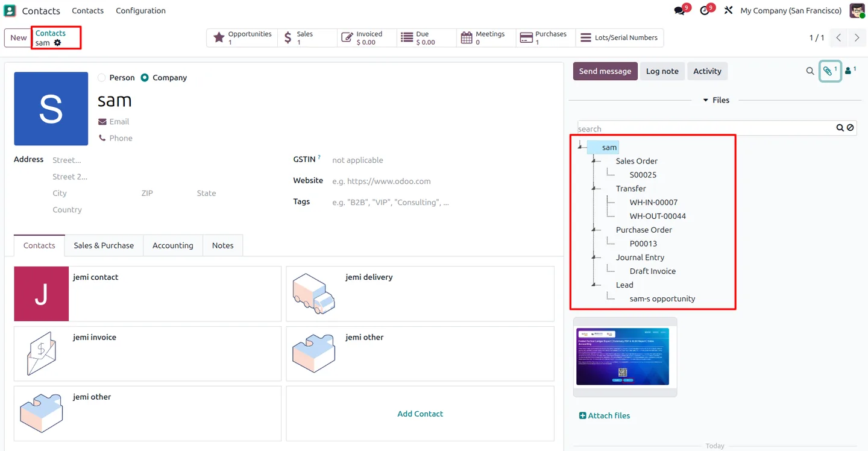Viewport: 868px width, 451px height.
Task: Open the Configuration menu
Action: [140, 11]
